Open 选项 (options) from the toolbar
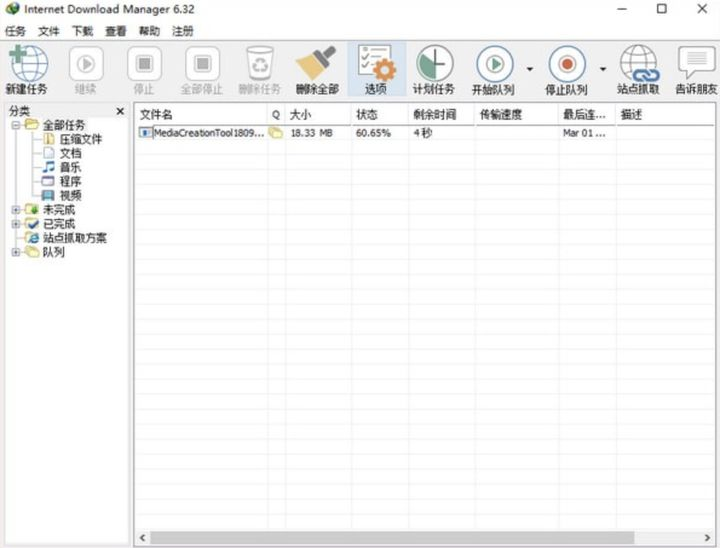The height and width of the screenshot is (548, 720). (376, 68)
